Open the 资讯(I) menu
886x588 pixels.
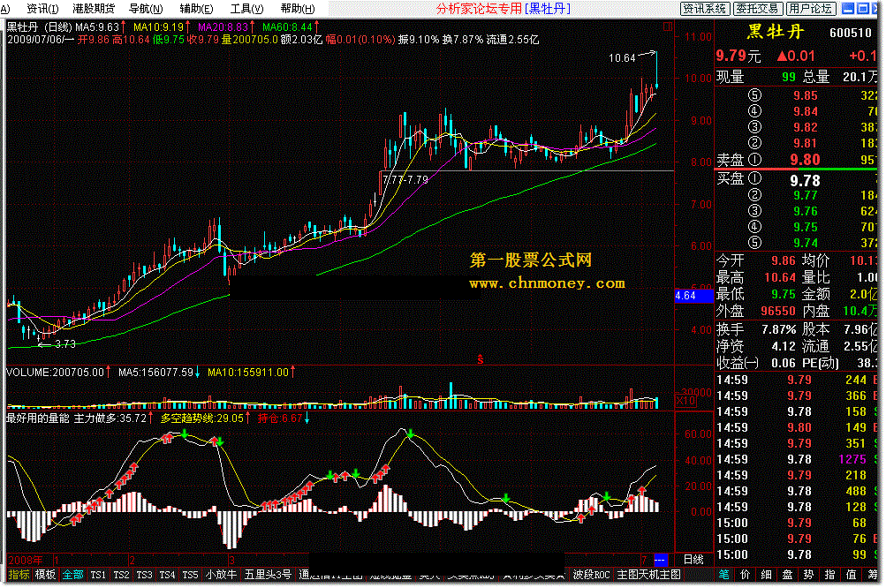point(42,9)
